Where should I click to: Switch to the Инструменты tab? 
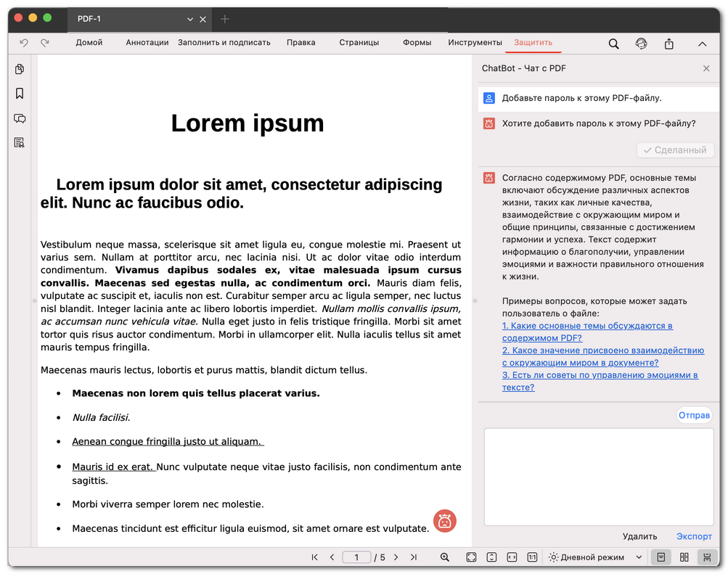475,43
